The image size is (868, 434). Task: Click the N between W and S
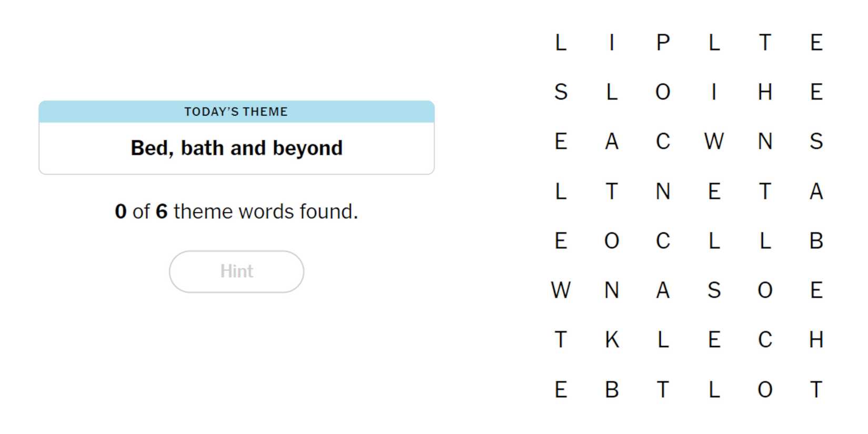(765, 142)
